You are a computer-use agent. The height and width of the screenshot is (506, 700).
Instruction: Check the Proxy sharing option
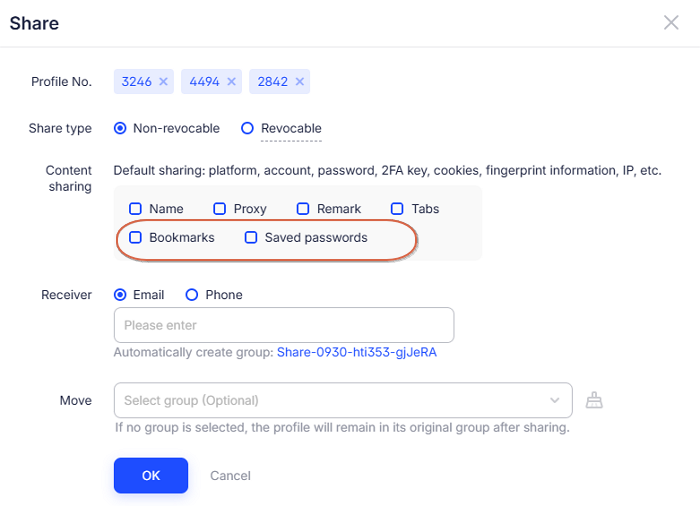[220, 209]
